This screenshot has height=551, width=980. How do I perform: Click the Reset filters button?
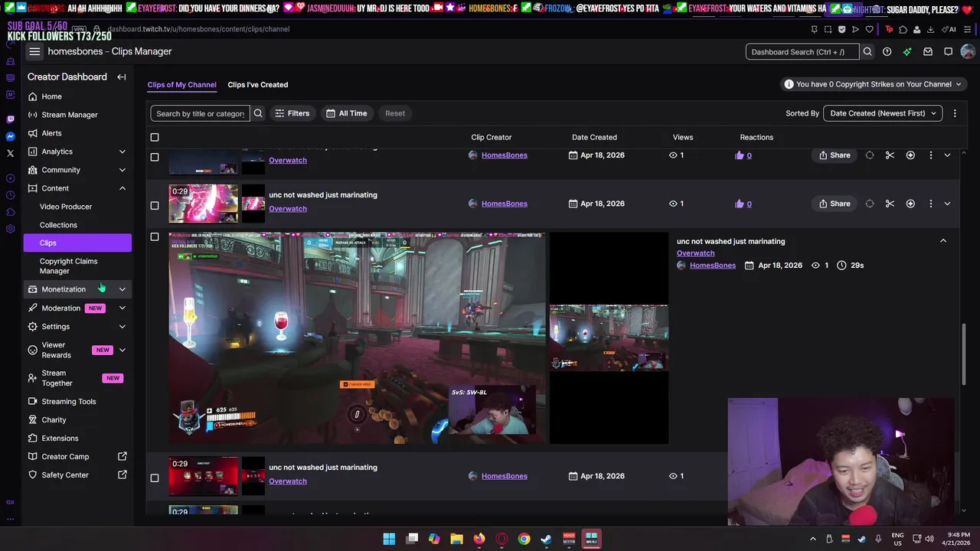(x=395, y=113)
